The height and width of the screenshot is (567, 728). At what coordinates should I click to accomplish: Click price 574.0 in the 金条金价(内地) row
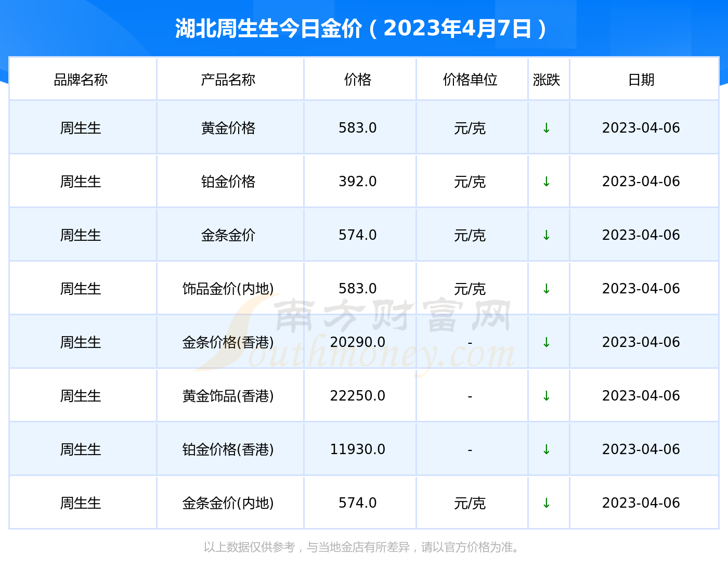point(358,503)
